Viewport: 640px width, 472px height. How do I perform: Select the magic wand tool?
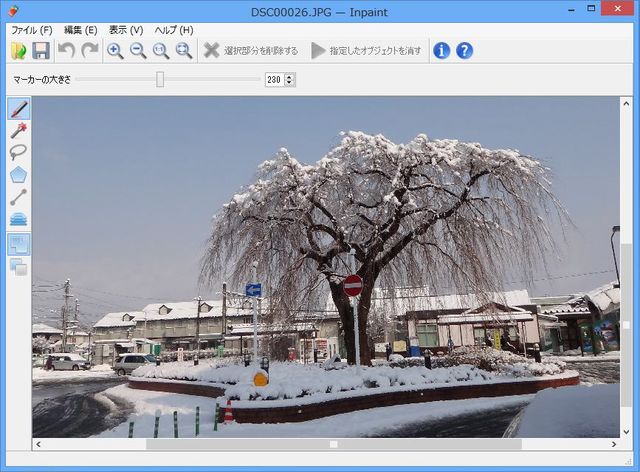tap(19, 130)
